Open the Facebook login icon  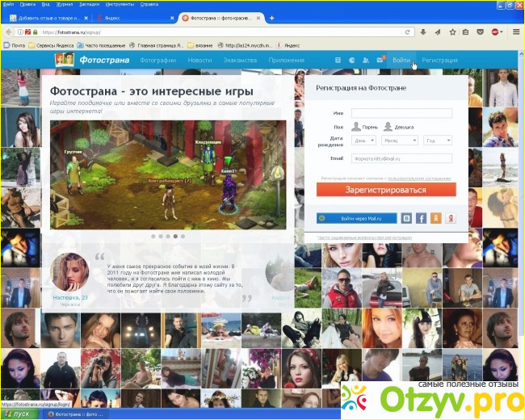click(x=421, y=218)
